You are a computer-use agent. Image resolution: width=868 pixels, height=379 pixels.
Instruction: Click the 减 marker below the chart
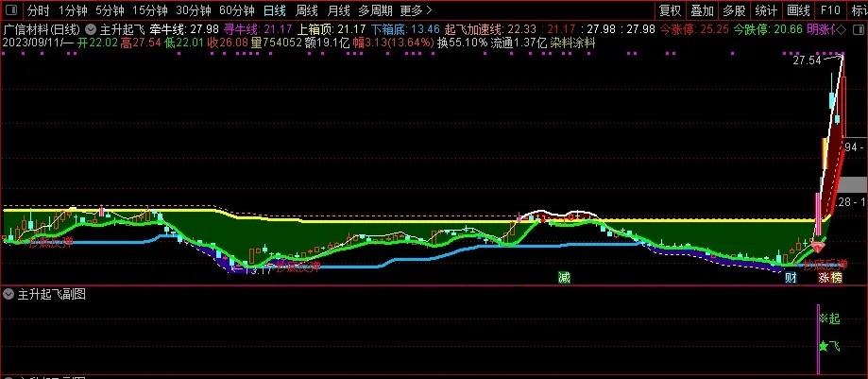coord(564,278)
